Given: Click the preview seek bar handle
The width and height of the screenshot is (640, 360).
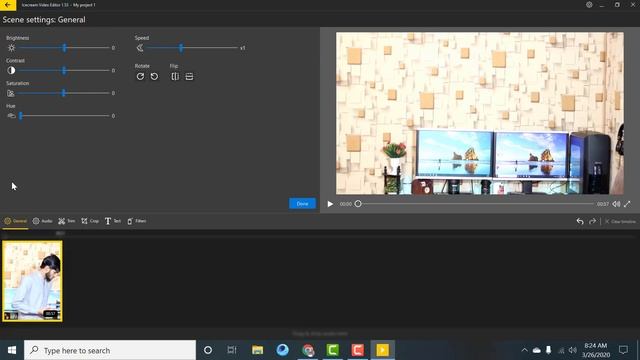Looking at the screenshot, I should (x=358, y=204).
